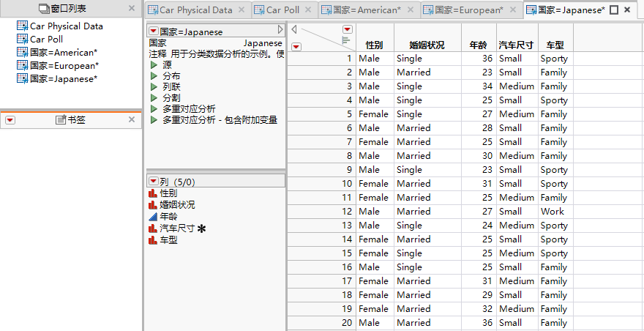Switch to the Car Poll tab
Viewport: 644px width, 331px height.
282,10
